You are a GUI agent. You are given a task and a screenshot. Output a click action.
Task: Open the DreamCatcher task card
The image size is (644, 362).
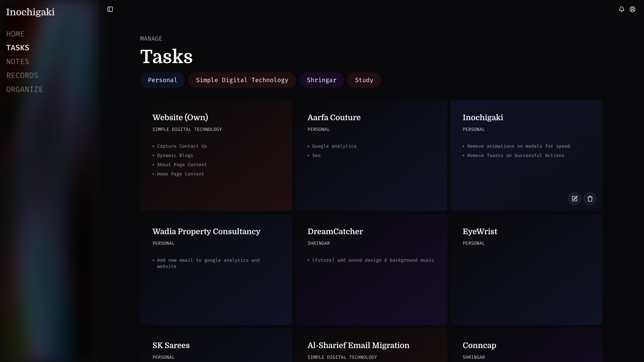335,231
